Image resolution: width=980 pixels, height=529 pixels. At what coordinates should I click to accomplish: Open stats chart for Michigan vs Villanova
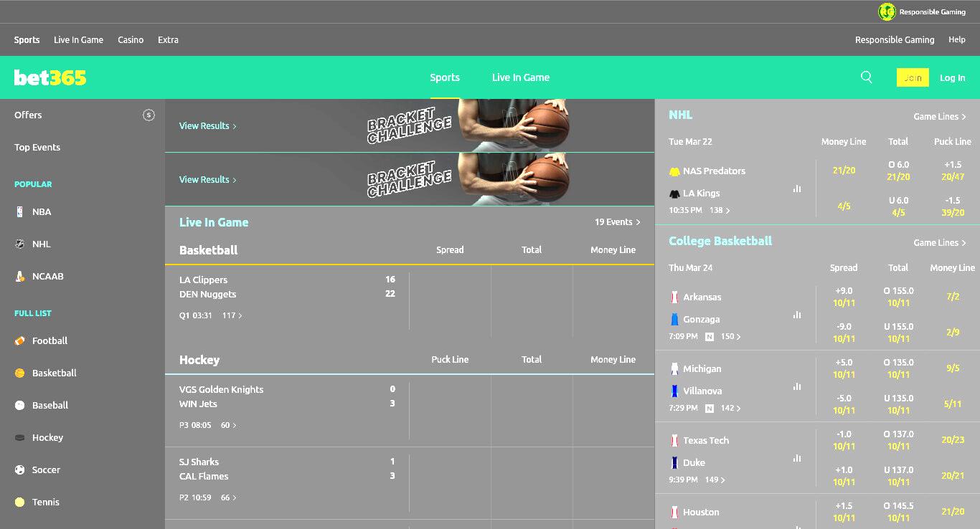pyautogui.click(x=797, y=386)
